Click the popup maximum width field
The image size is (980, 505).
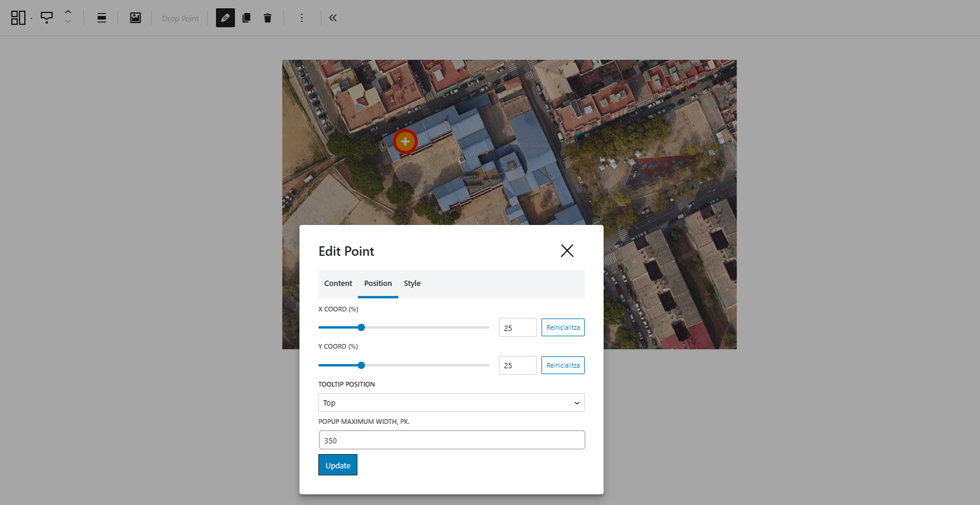click(x=451, y=440)
